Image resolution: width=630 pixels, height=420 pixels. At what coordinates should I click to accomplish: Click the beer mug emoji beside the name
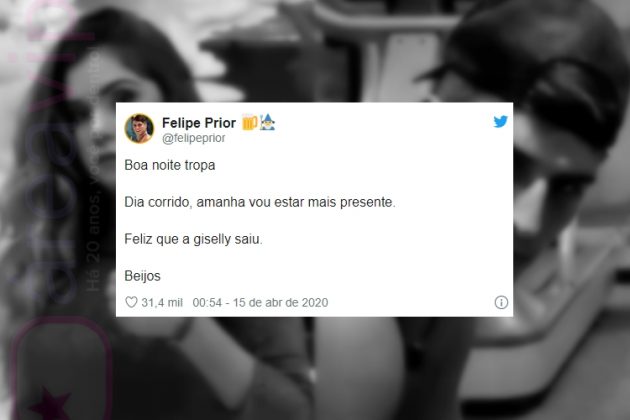point(250,122)
